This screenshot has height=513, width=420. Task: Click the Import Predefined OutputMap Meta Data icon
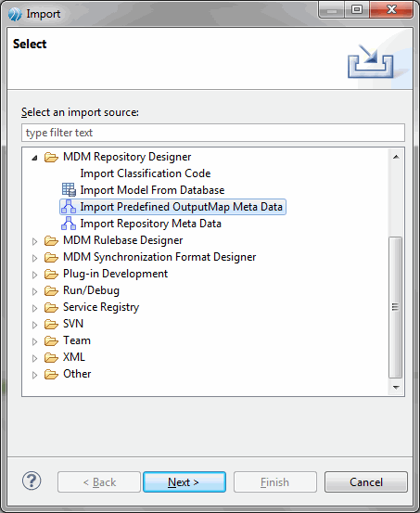tap(69, 207)
